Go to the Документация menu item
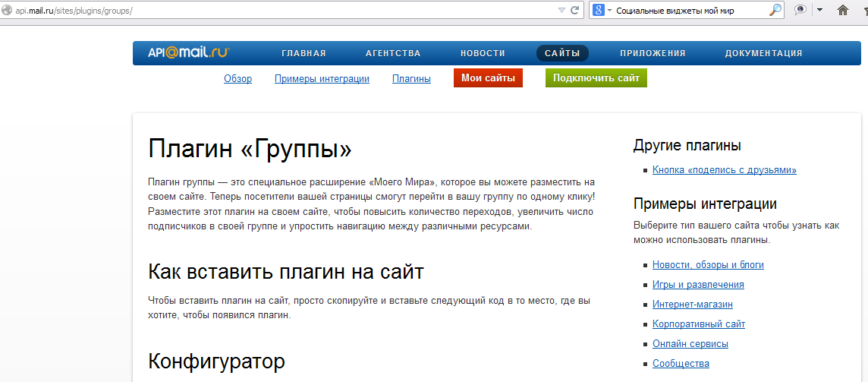 click(x=763, y=53)
